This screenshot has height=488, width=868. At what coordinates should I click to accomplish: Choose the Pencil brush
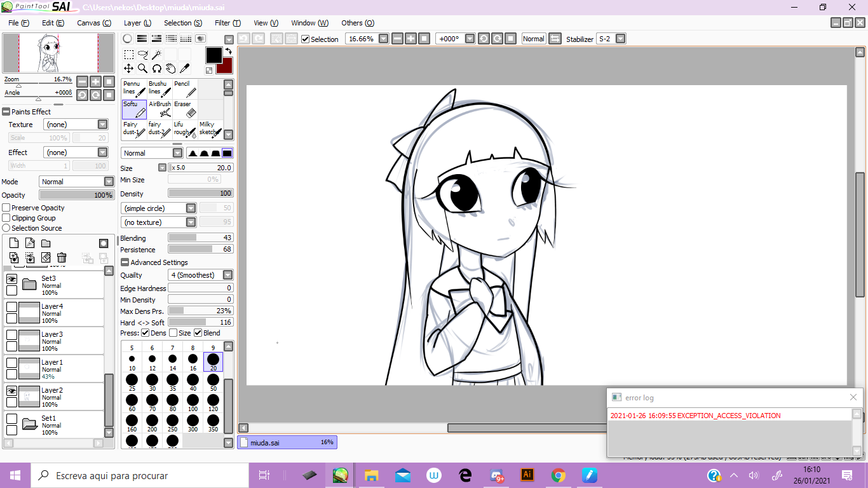[185, 89]
